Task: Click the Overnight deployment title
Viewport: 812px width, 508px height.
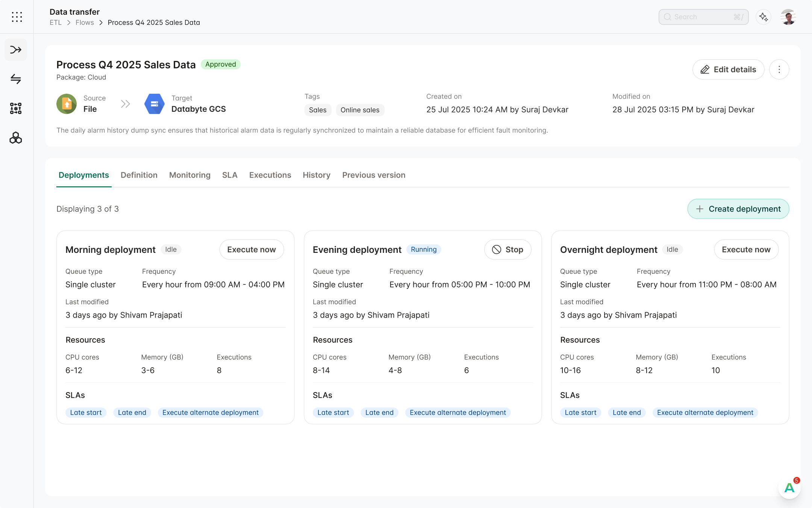Action: (x=609, y=250)
